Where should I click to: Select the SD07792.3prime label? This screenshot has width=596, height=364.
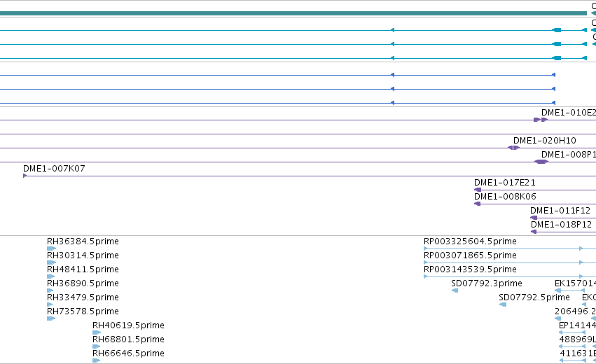click(x=487, y=283)
